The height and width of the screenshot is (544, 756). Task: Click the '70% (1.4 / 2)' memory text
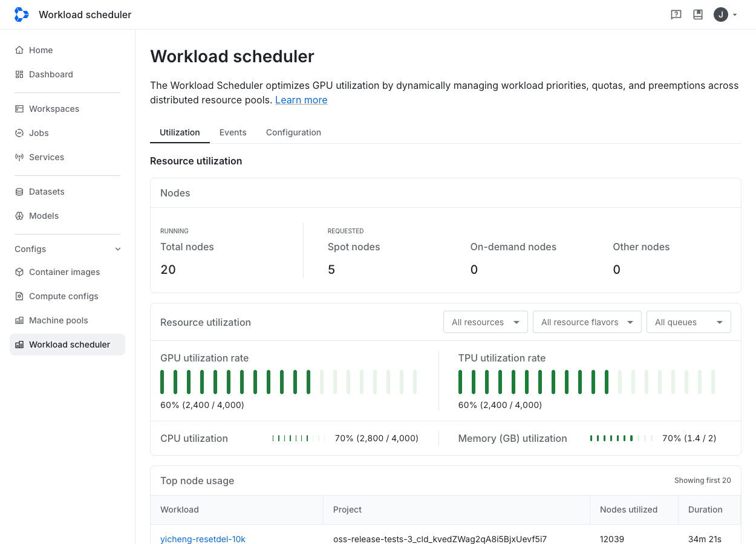pyautogui.click(x=689, y=438)
